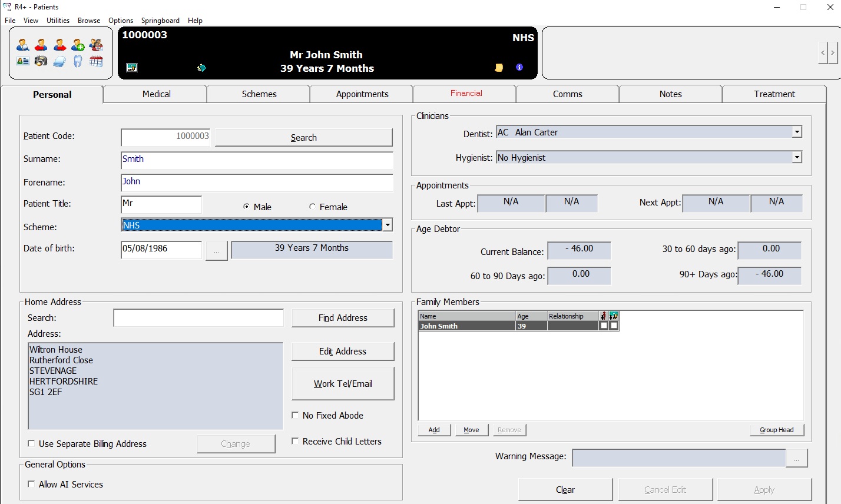Expand the Scheme dropdown showing NHS
841x504 pixels.
pyautogui.click(x=387, y=225)
